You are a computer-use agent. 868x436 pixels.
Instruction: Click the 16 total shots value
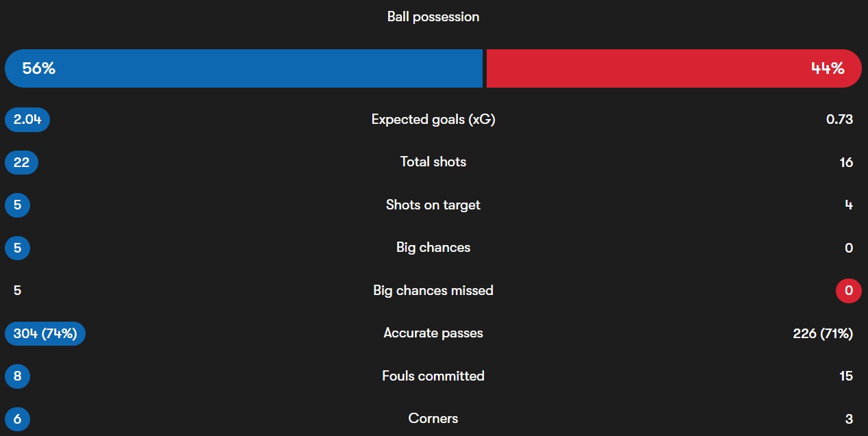click(846, 162)
